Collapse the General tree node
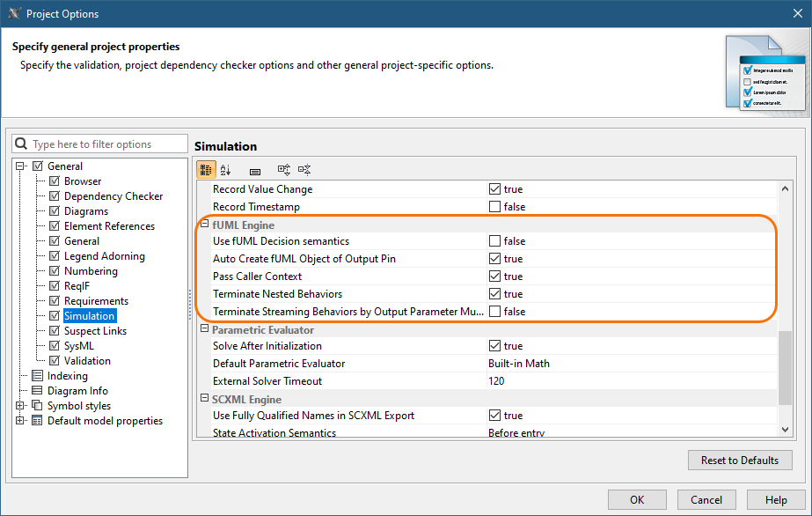 click(20, 166)
